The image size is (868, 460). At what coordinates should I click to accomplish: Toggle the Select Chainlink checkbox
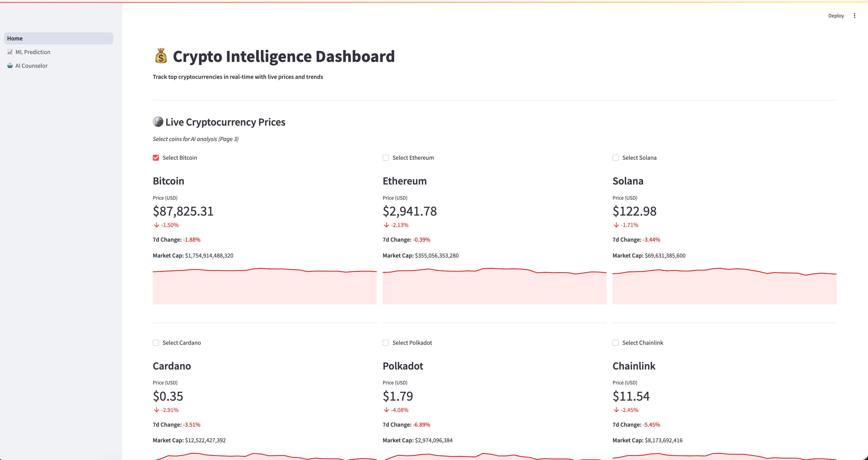(615, 343)
